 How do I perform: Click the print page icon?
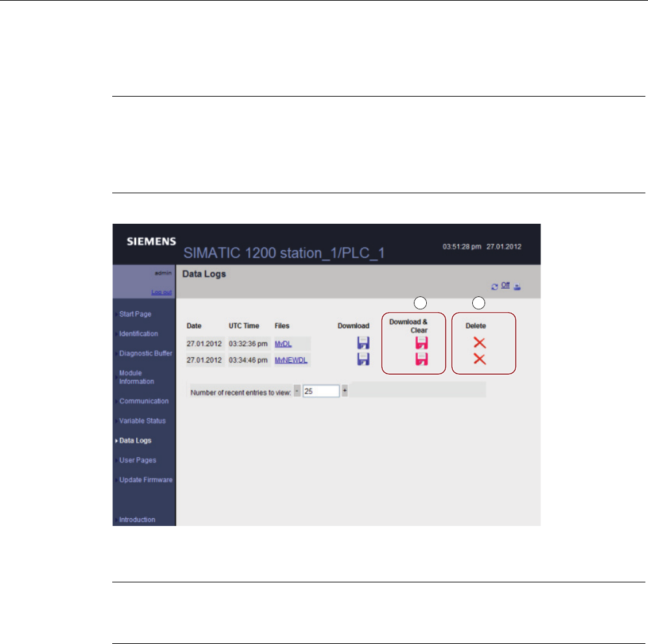517,287
